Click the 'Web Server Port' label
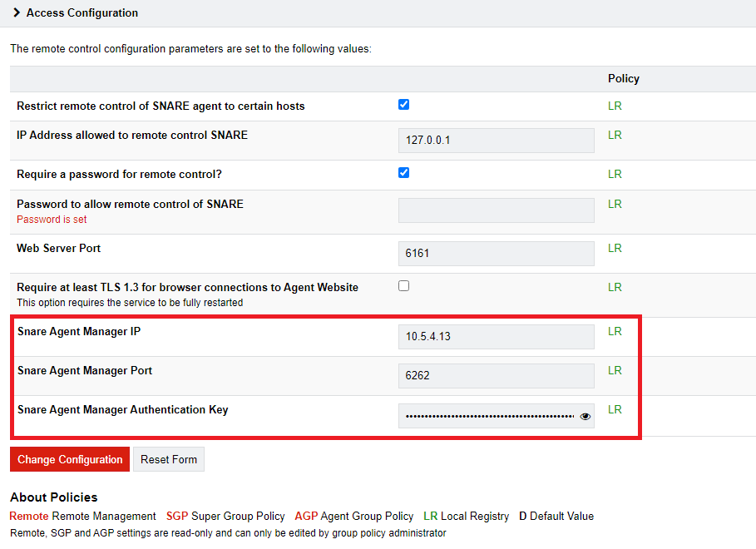Screen dimensions: 756x549 point(59,249)
